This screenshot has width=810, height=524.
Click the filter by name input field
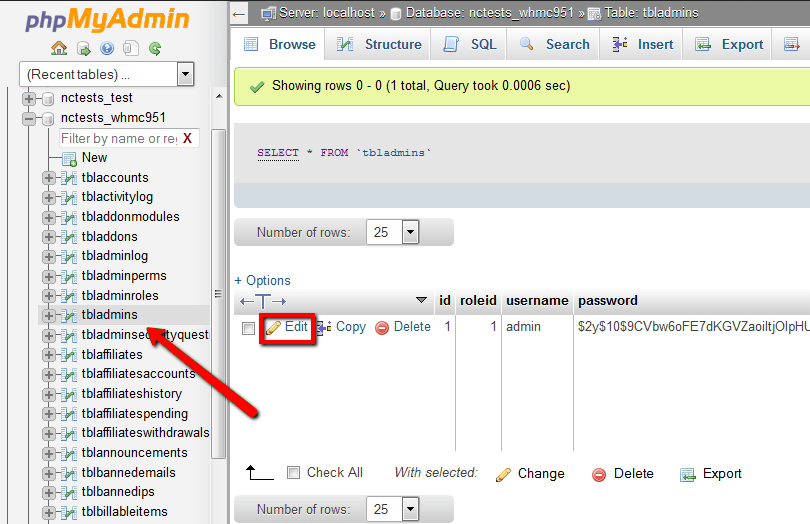[x=118, y=138]
